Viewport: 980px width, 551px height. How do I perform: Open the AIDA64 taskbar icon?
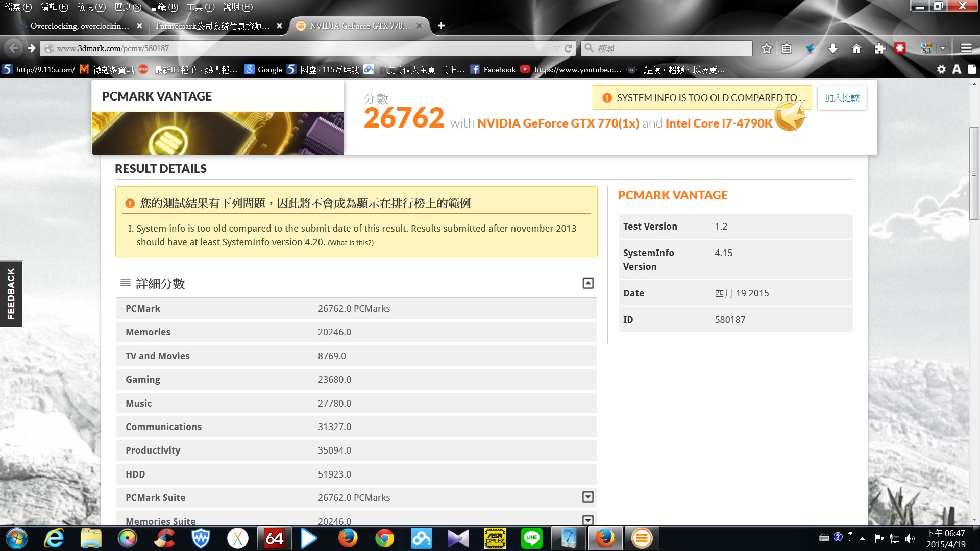click(x=275, y=538)
